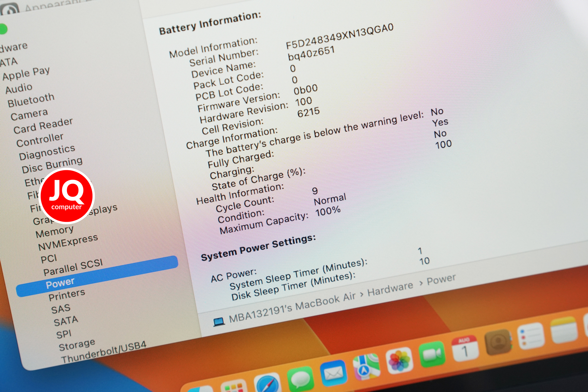Select Storage in the sidebar
Image resolution: width=588 pixels, height=392 pixels.
pos(77,345)
